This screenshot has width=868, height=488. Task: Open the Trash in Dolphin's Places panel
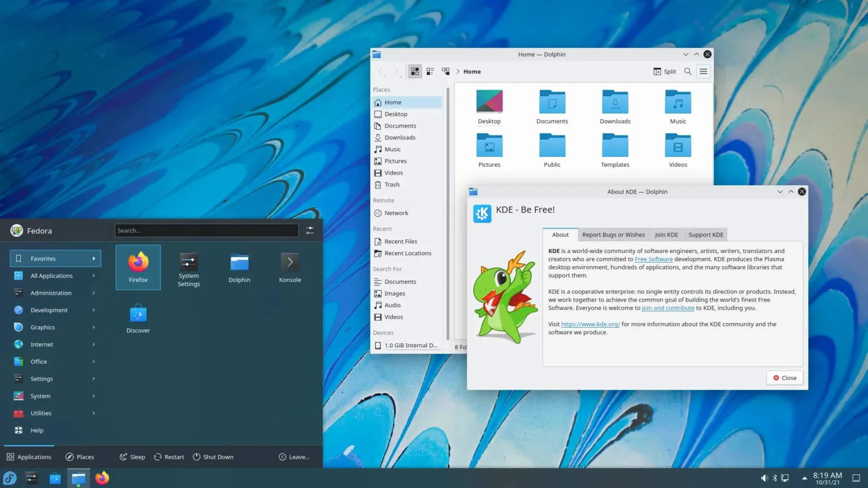click(x=391, y=184)
